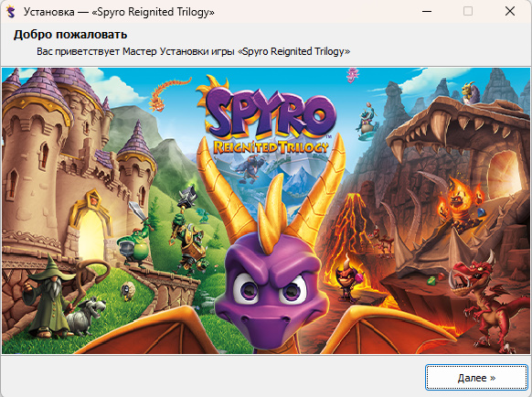Click the disabled maximize button

468,12
